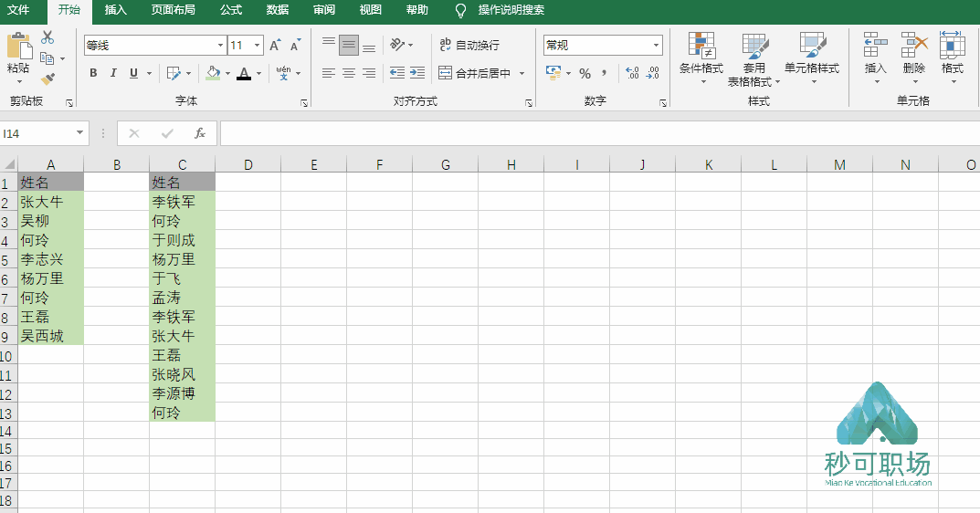Increase font size with the larger A icon

coord(274,45)
